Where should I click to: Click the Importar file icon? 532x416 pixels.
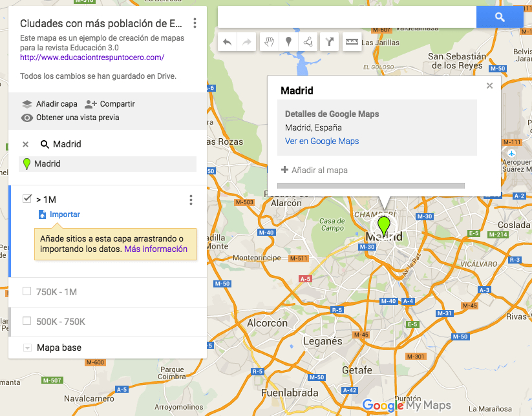click(x=42, y=214)
